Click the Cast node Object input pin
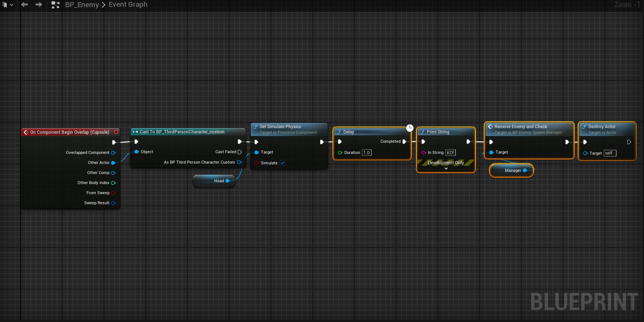 [x=136, y=152]
